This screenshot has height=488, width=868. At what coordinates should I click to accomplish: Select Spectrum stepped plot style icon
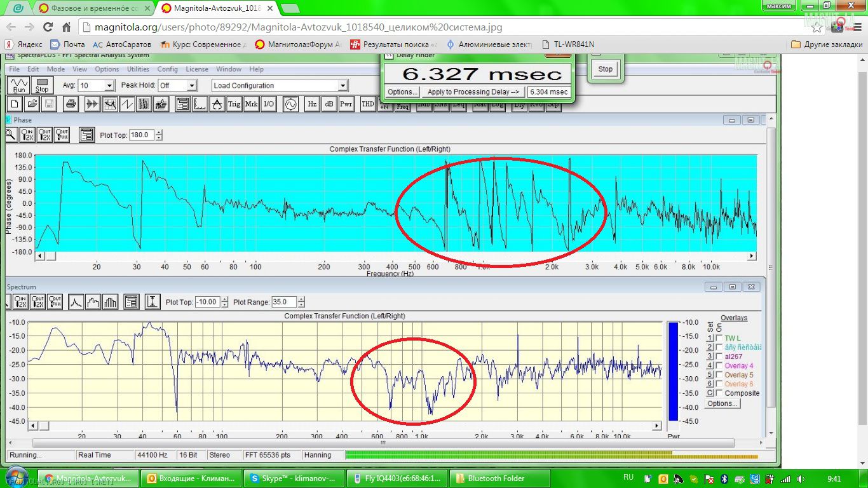tap(93, 302)
